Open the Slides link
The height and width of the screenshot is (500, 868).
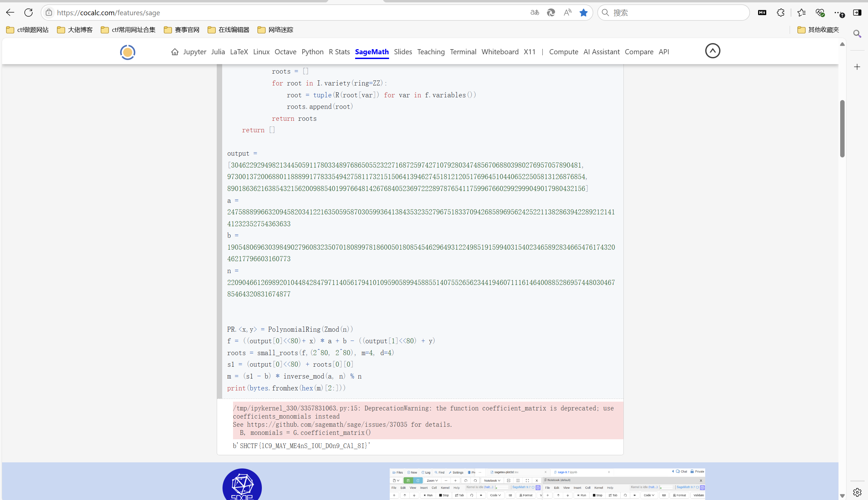click(x=403, y=52)
